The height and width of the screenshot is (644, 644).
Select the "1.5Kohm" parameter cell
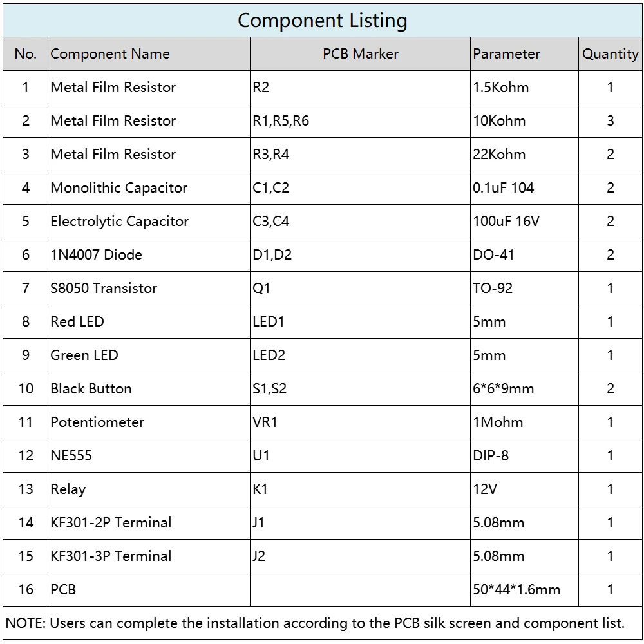[500, 88]
